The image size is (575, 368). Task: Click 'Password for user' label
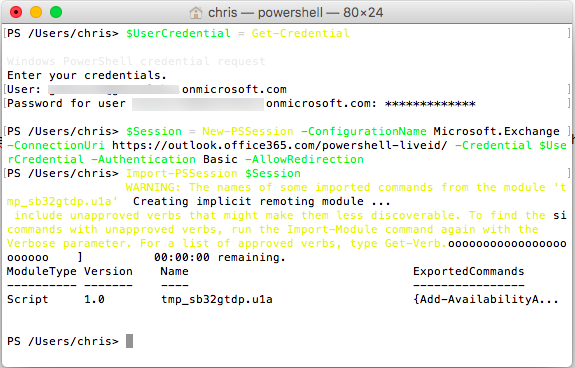pos(66,103)
